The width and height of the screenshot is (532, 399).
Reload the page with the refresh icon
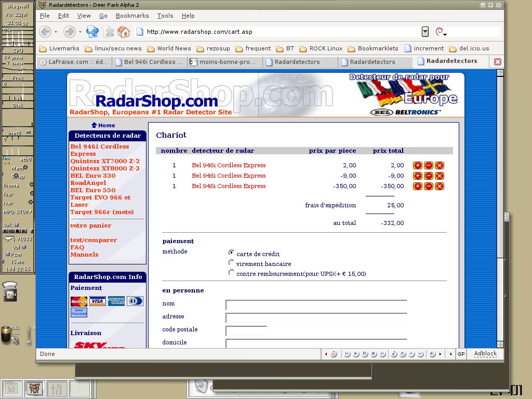coord(92,32)
